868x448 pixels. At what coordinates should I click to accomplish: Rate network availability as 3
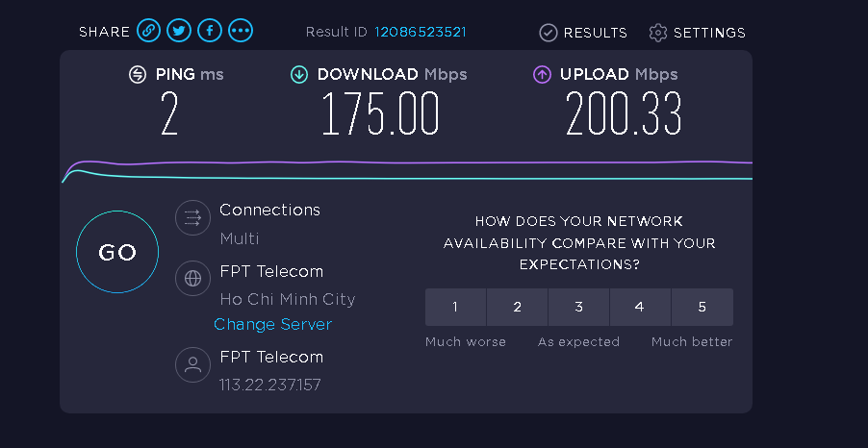(x=578, y=307)
